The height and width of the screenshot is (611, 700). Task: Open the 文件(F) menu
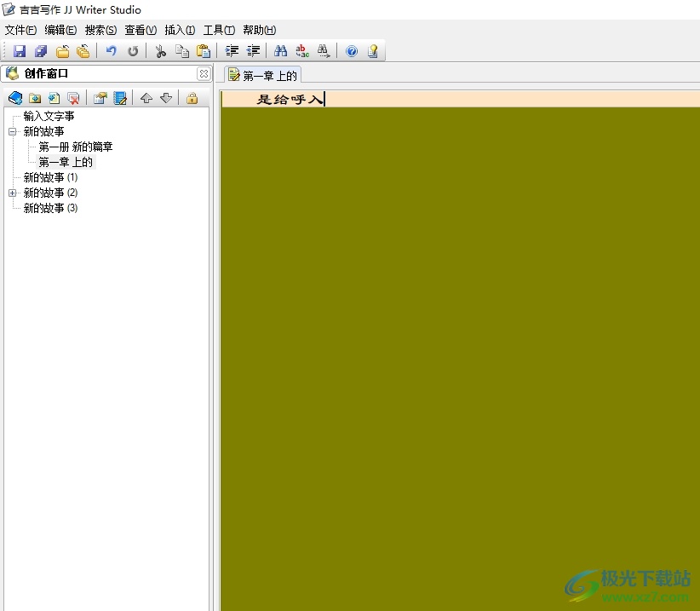pos(20,30)
